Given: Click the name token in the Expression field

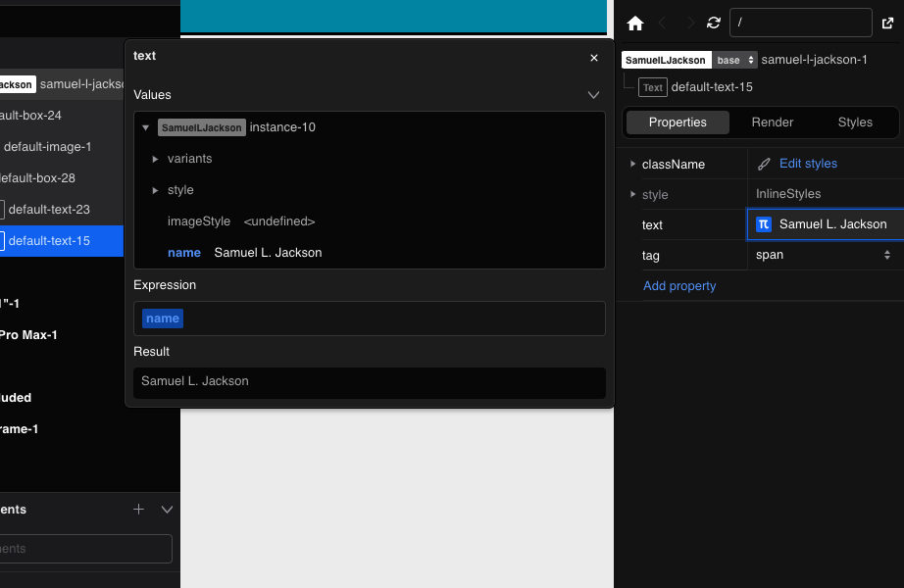Looking at the screenshot, I should click(163, 318).
